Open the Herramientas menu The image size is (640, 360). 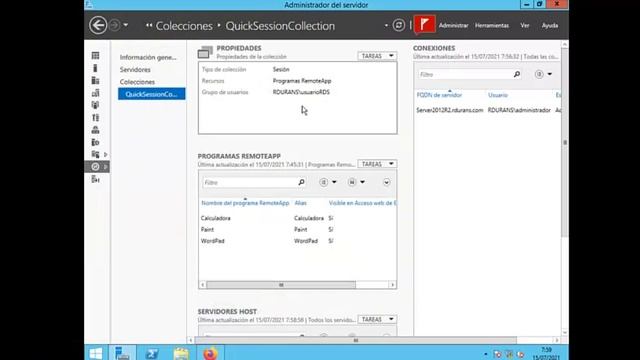tap(492, 25)
